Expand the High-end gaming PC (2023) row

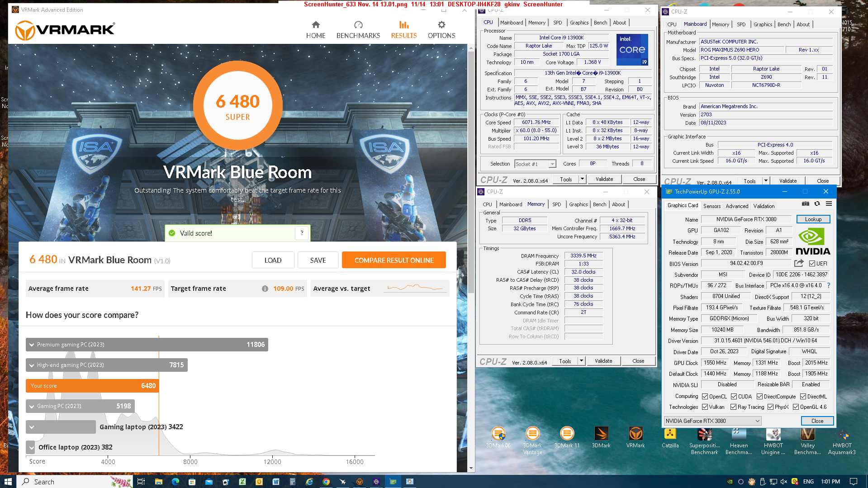[x=107, y=365]
